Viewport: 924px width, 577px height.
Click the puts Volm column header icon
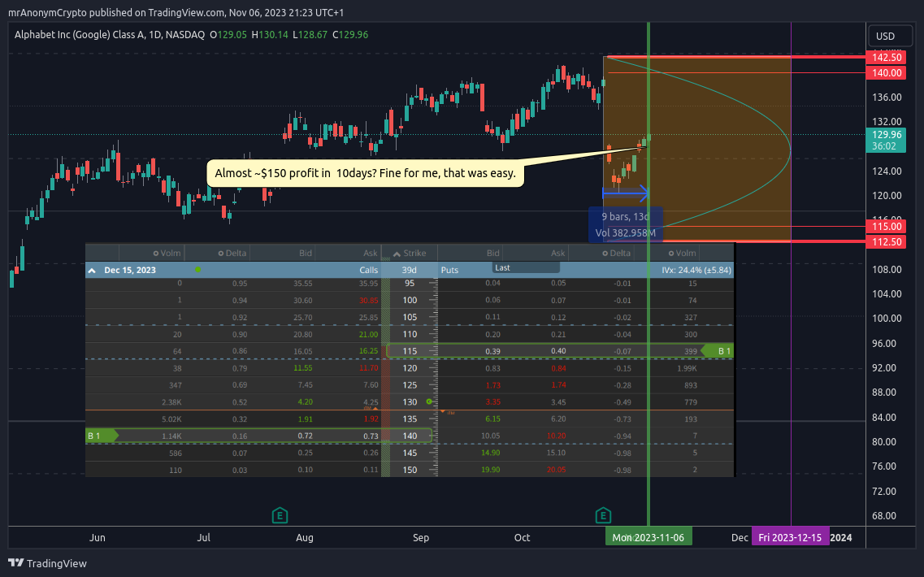click(671, 254)
